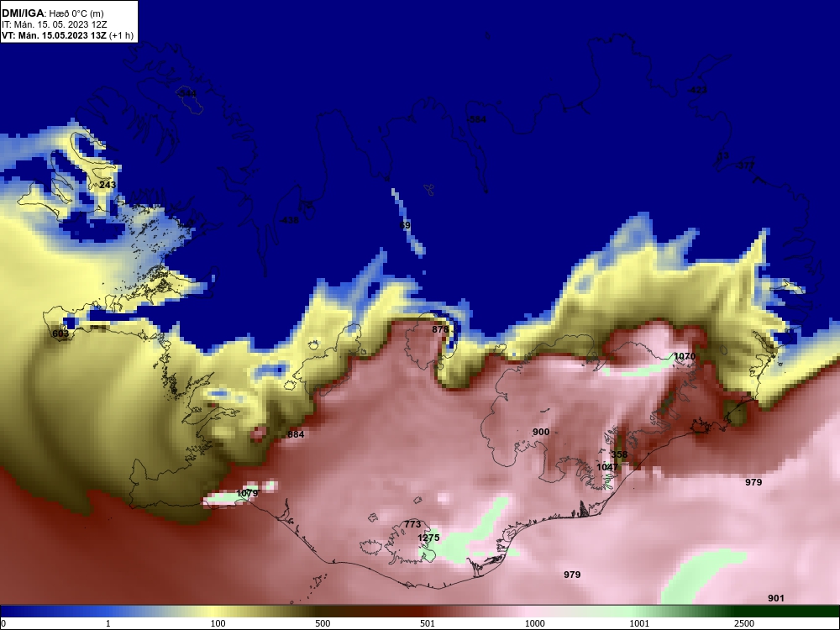Click the yellow section of the legend color bar

coord(214,612)
